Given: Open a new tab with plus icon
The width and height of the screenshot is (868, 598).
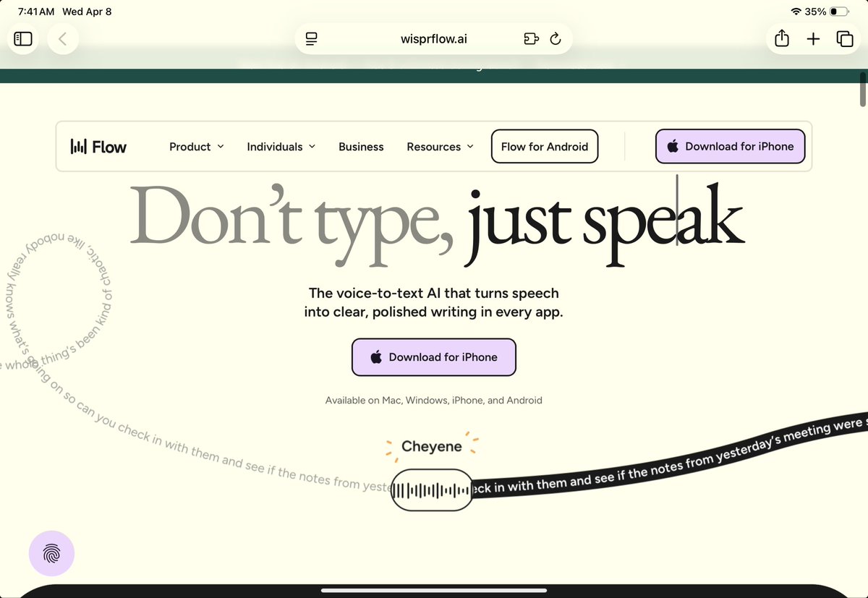Looking at the screenshot, I should (x=813, y=39).
